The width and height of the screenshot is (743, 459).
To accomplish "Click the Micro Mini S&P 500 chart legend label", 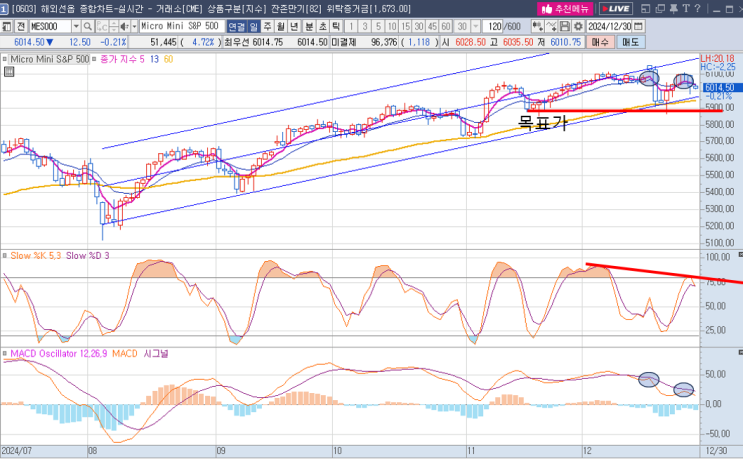I will click(50, 59).
